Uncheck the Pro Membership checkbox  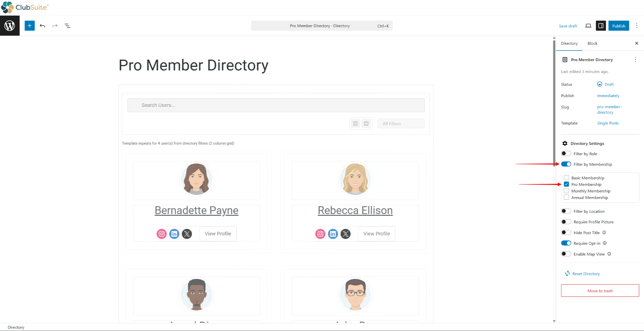click(566, 184)
